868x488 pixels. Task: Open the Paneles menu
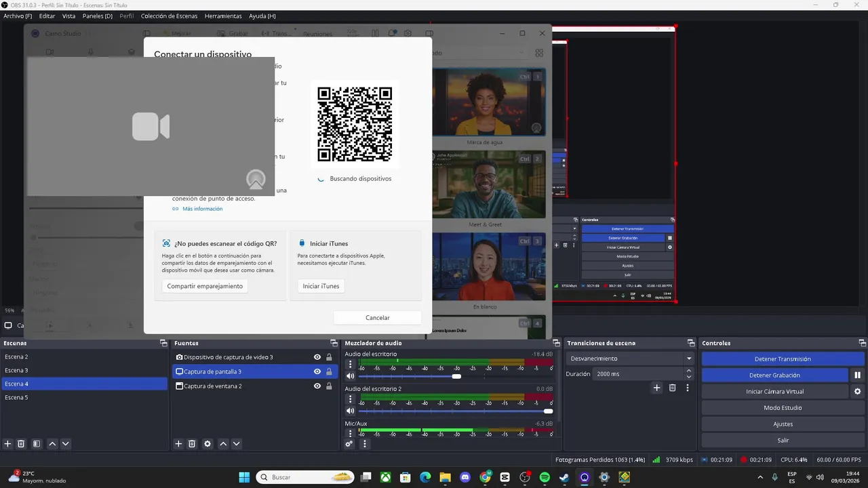pyautogui.click(x=97, y=16)
